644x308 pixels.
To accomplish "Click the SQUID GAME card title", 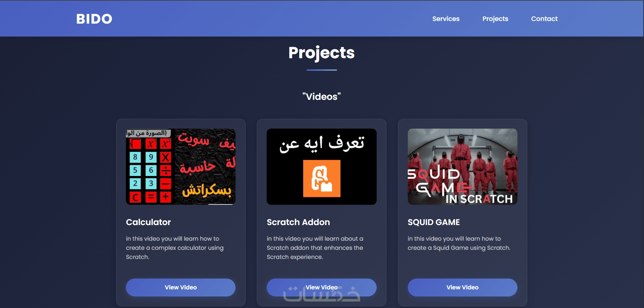I will [434, 222].
